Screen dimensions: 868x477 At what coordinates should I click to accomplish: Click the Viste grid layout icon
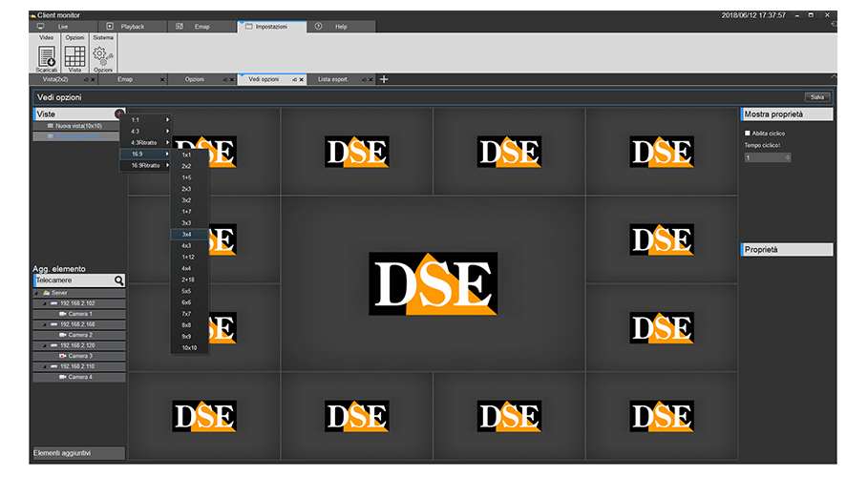tap(74, 56)
